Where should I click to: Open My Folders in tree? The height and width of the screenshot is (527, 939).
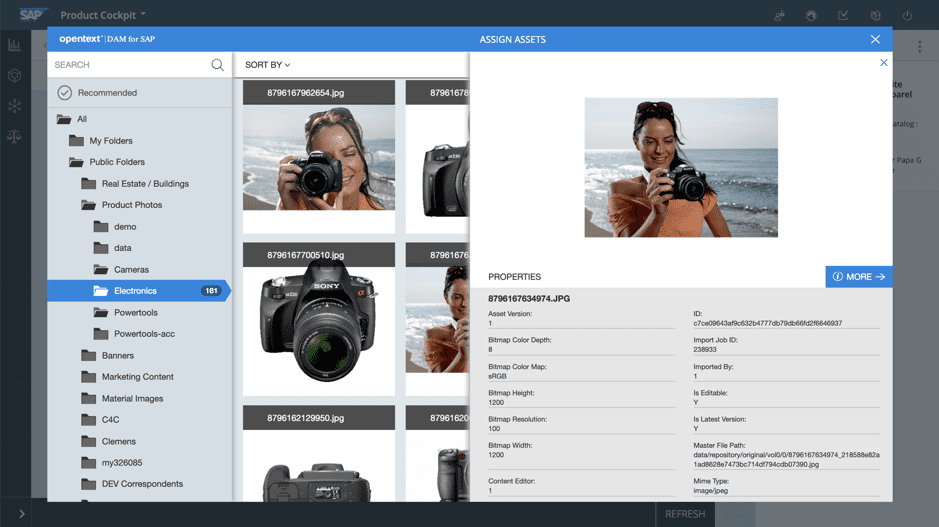101,141
